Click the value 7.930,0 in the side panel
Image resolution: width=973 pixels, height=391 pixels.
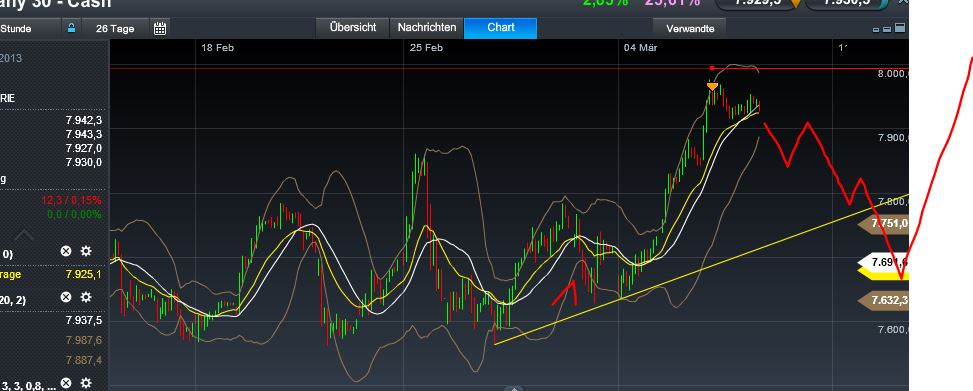(84, 162)
